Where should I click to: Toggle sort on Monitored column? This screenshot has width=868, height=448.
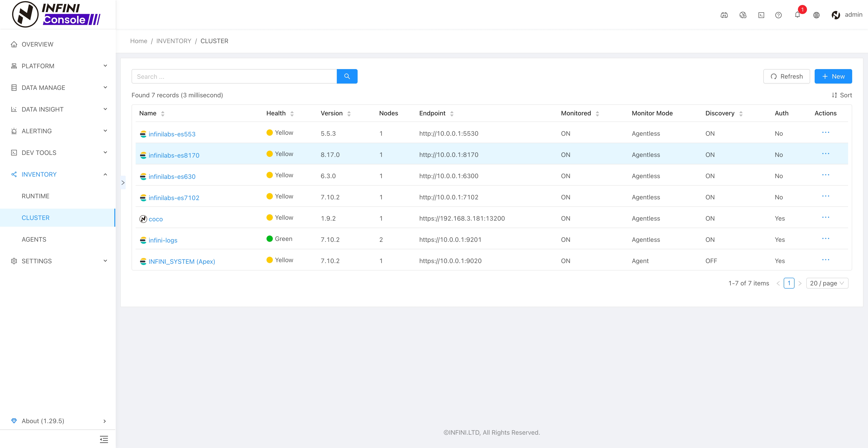(x=597, y=114)
